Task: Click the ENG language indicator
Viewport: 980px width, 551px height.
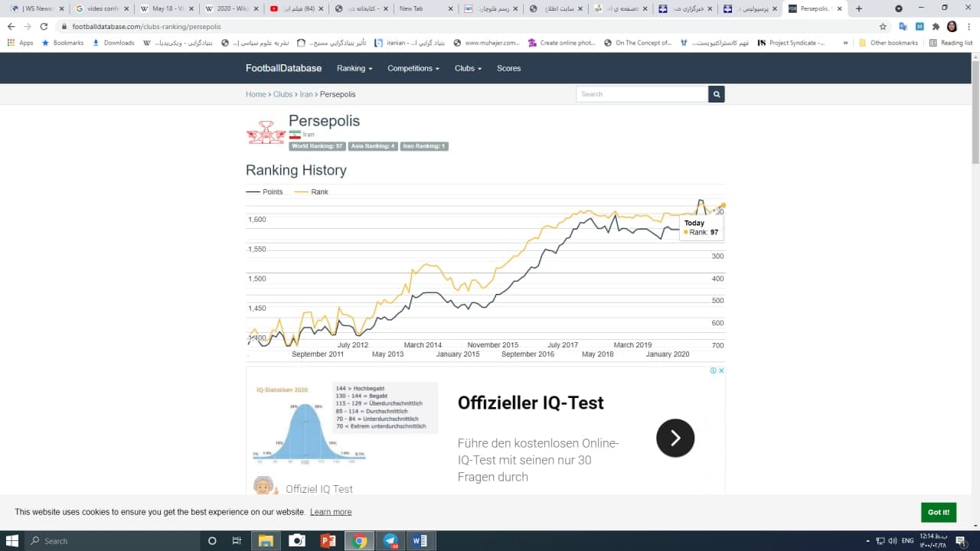Action: click(907, 541)
